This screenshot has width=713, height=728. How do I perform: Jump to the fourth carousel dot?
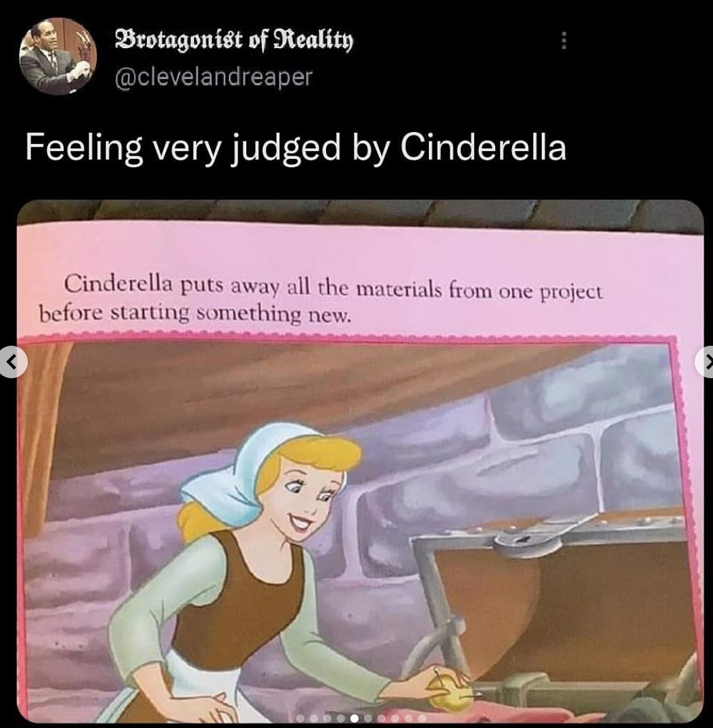pos(341,719)
